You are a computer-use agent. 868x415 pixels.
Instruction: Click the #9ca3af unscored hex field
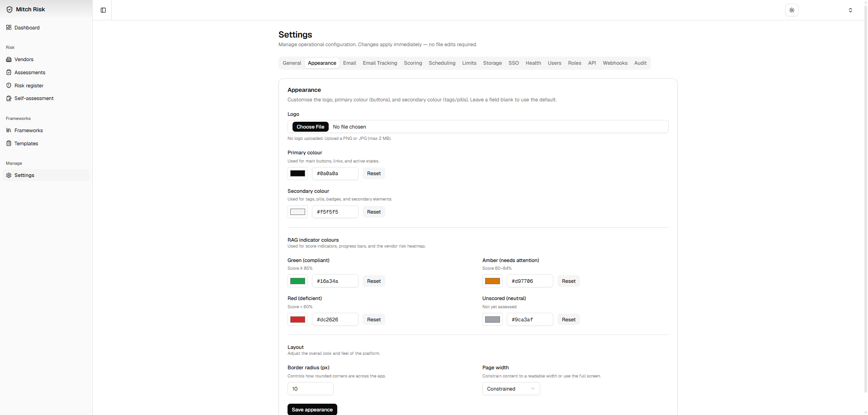530,320
